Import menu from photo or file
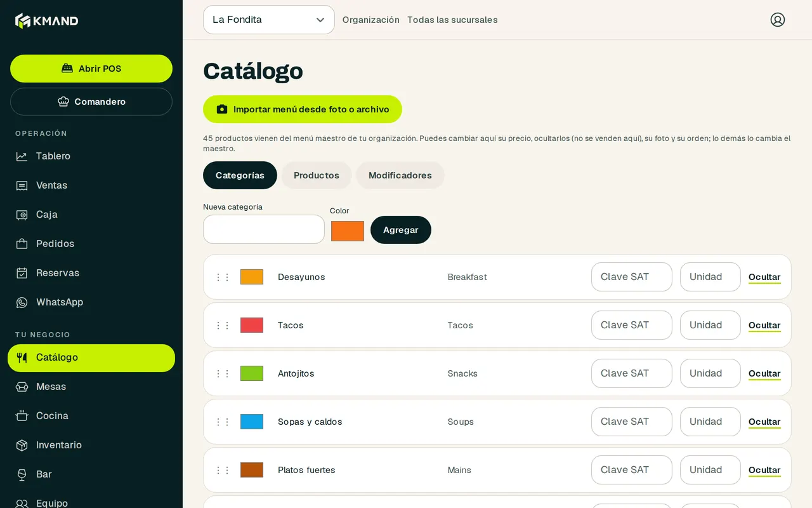The image size is (812, 508). 303,109
